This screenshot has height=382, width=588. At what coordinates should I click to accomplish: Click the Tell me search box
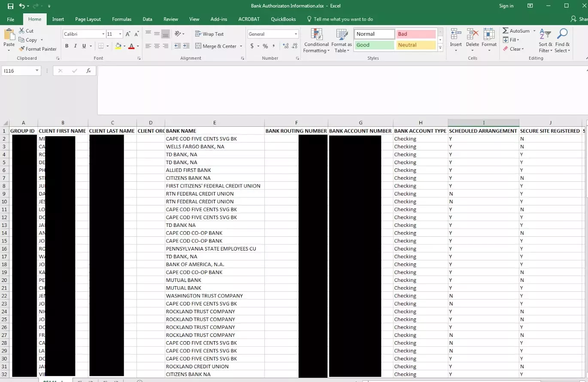[x=343, y=19]
